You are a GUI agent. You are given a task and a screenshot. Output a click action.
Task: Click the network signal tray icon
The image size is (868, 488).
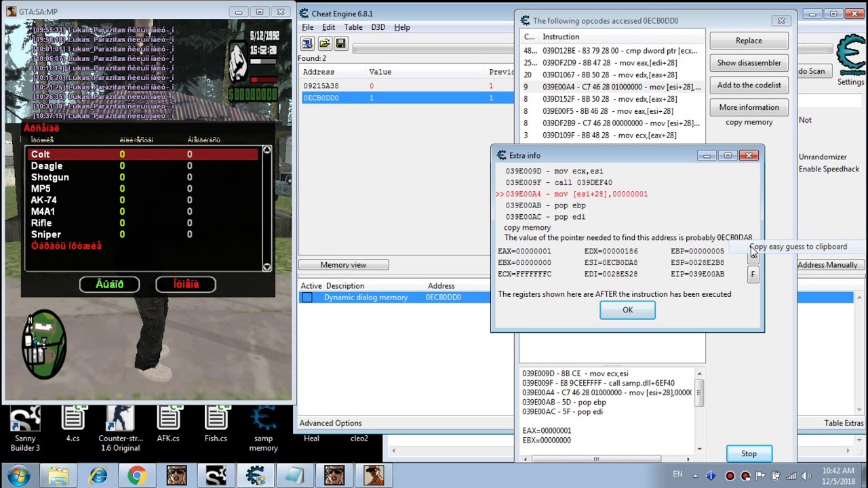[790, 476]
